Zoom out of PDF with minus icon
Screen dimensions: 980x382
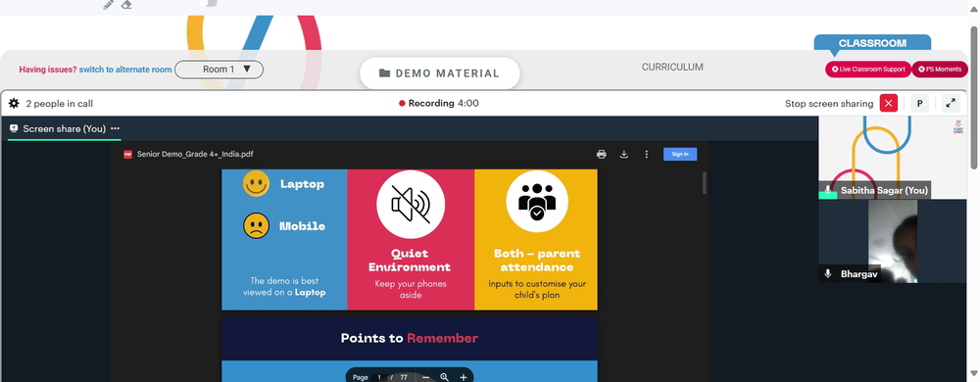425,377
